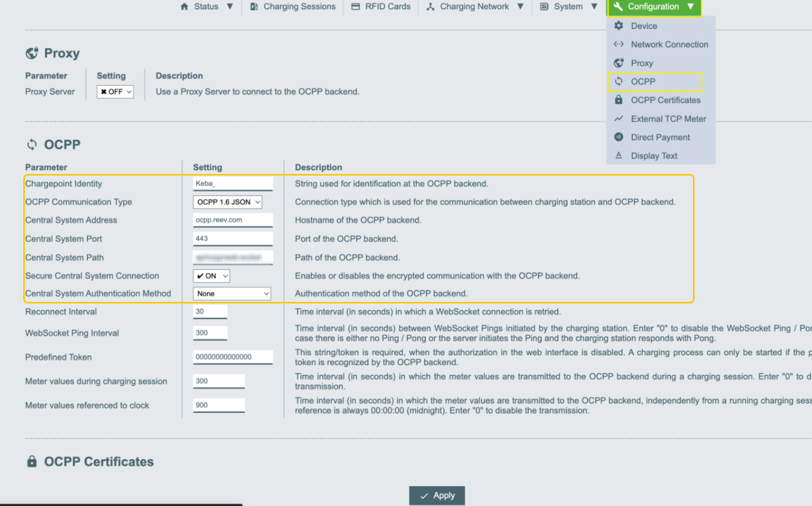Toggle the Proxy Server OFF selector
The image size is (812, 506).
(115, 92)
